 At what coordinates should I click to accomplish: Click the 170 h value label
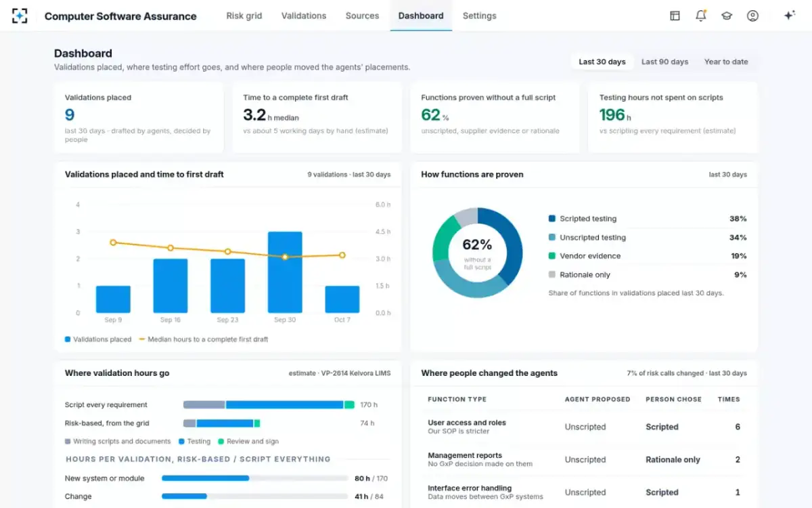point(369,405)
